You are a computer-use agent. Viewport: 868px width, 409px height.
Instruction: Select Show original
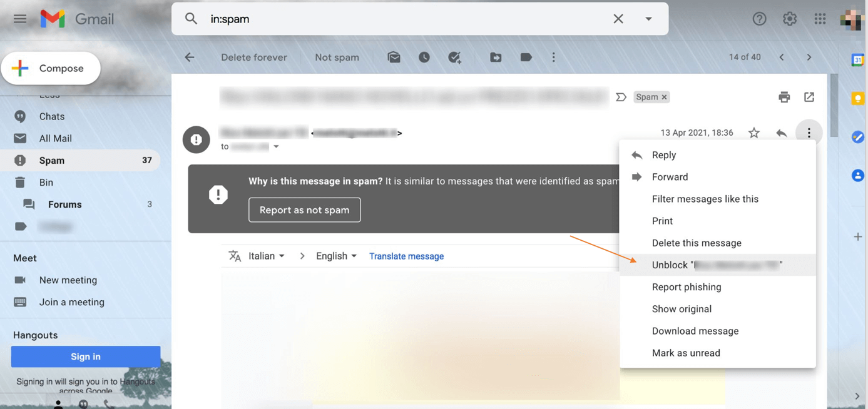(718, 309)
